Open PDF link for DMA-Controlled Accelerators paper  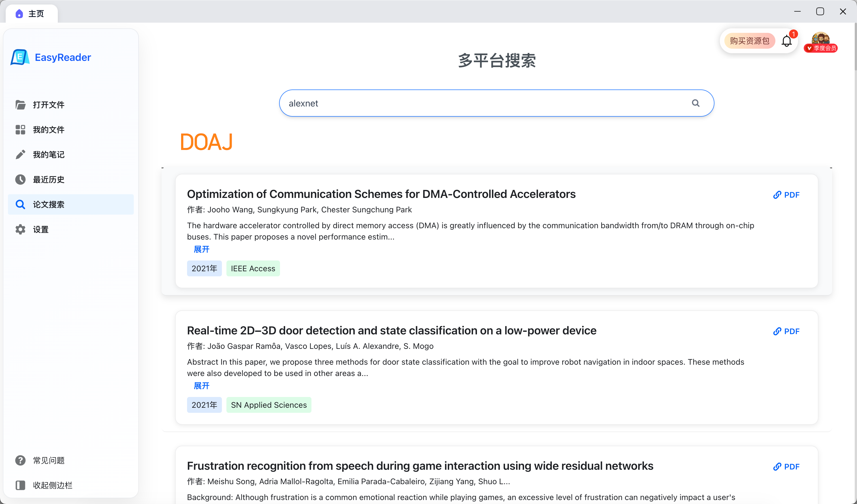point(786,195)
